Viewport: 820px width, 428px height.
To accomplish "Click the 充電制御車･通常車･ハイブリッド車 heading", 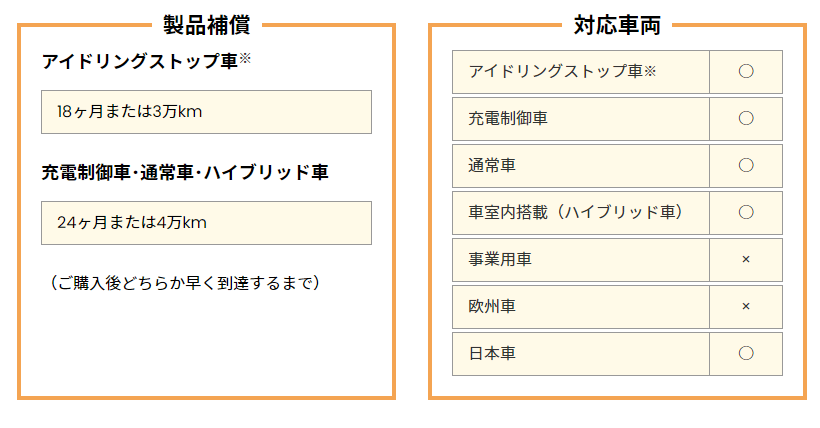I will point(185,172).
